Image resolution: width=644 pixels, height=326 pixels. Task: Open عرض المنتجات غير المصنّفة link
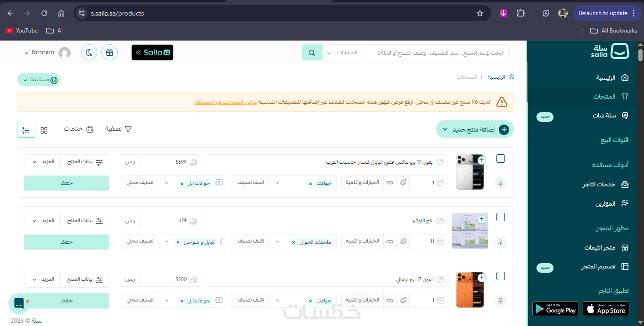pyautogui.click(x=225, y=102)
